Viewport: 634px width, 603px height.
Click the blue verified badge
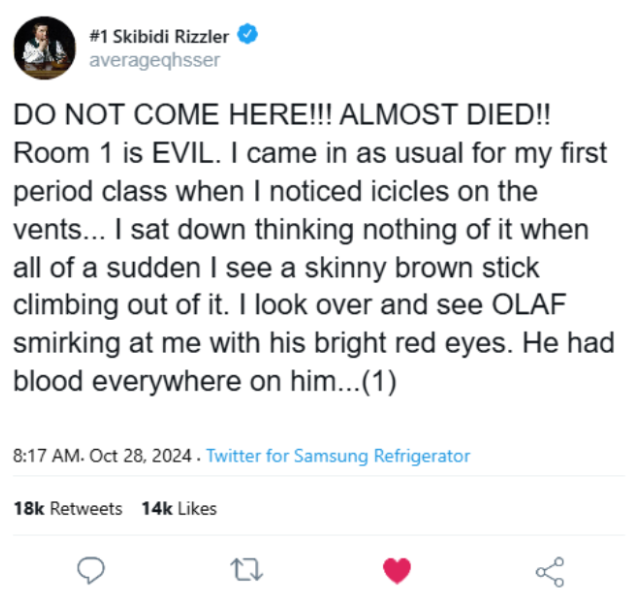(247, 34)
